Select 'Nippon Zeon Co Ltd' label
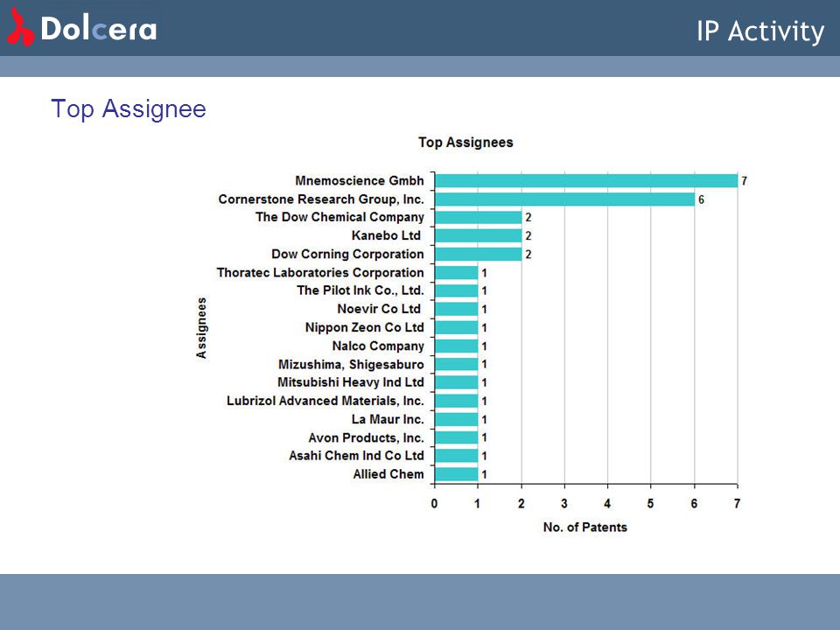Image resolution: width=840 pixels, height=630 pixels. click(x=365, y=327)
